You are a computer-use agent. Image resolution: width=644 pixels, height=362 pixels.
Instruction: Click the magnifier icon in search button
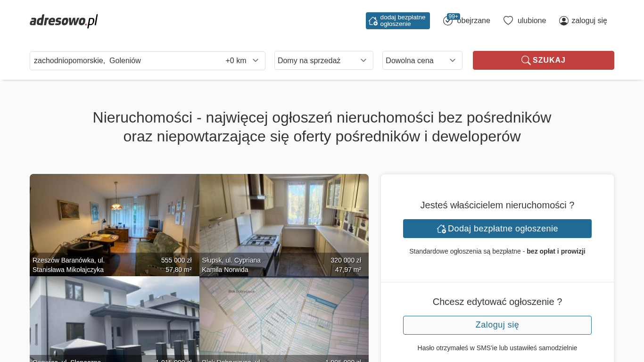point(526,60)
